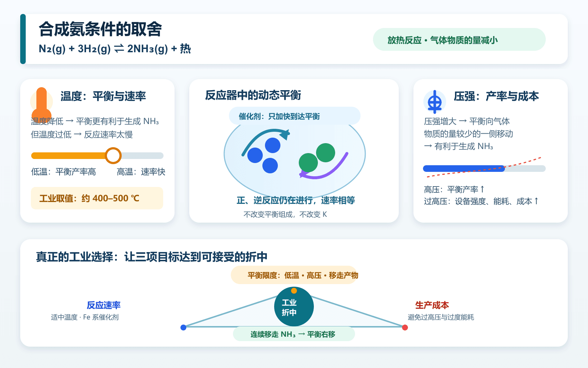
Task: Click the title 合成氨条件的取舍
Action: (x=100, y=29)
